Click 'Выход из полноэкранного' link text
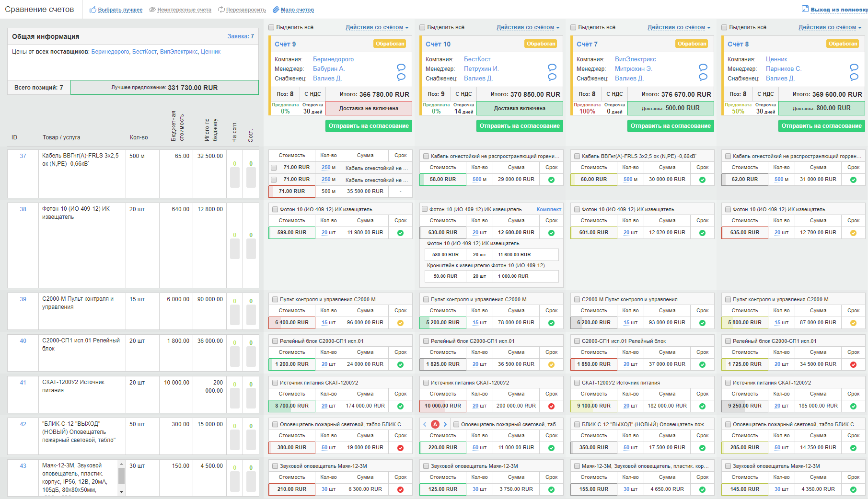868x499 pixels. pyautogui.click(x=839, y=10)
